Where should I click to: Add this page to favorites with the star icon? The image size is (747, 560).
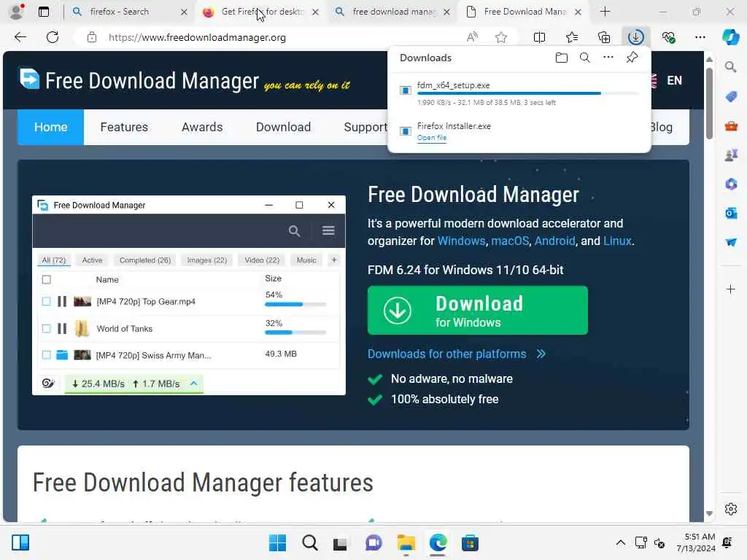(500, 37)
